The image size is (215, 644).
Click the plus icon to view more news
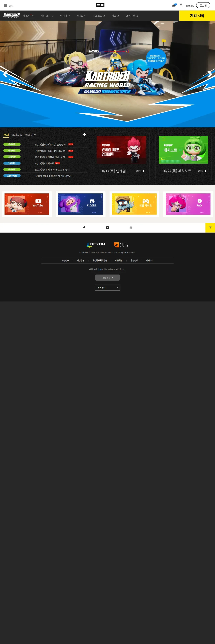click(x=85, y=134)
